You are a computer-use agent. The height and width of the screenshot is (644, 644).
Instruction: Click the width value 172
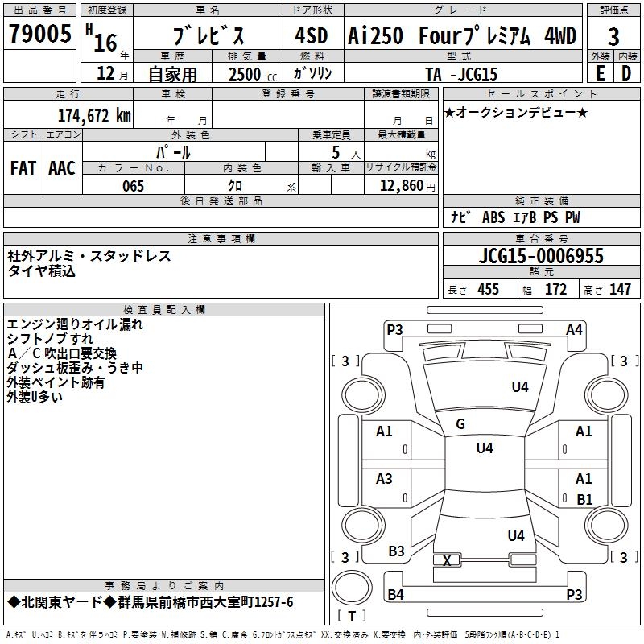(555, 289)
